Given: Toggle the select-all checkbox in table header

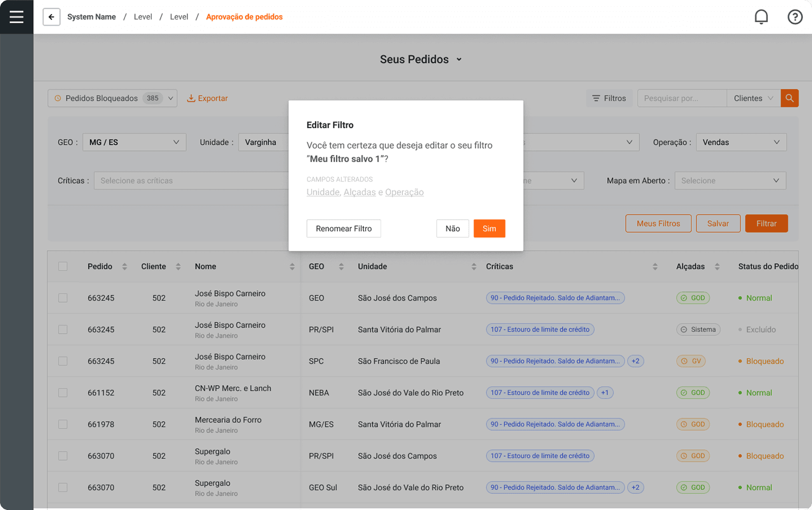Looking at the screenshot, I should pos(63,266).
